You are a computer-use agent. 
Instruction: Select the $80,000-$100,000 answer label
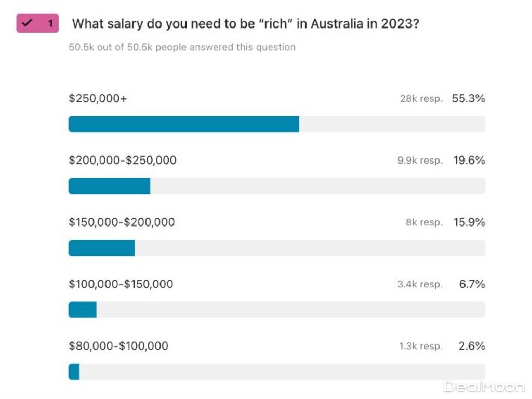[118, 346]
